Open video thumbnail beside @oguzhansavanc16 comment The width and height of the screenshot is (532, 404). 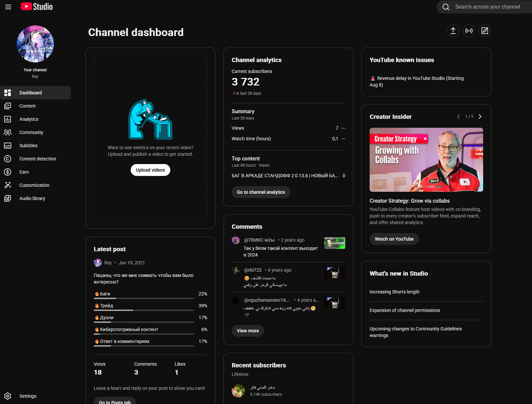(335, 303)
